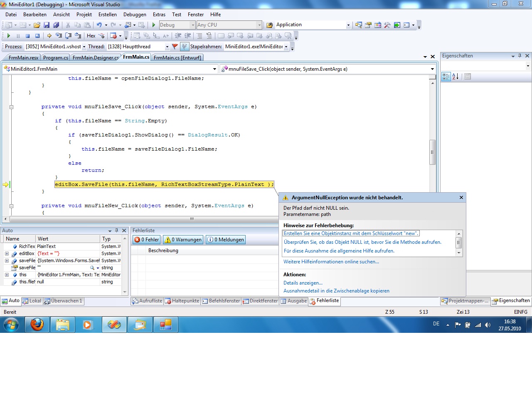Click the Save floppy disk toolbar icon
Screen dimensions: 532x409
[47, 25]
